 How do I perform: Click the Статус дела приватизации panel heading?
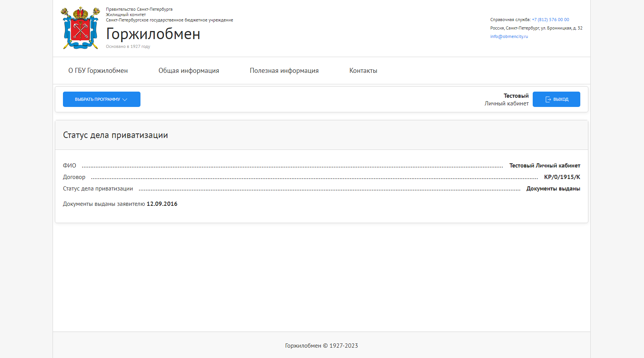coord(116,135)
